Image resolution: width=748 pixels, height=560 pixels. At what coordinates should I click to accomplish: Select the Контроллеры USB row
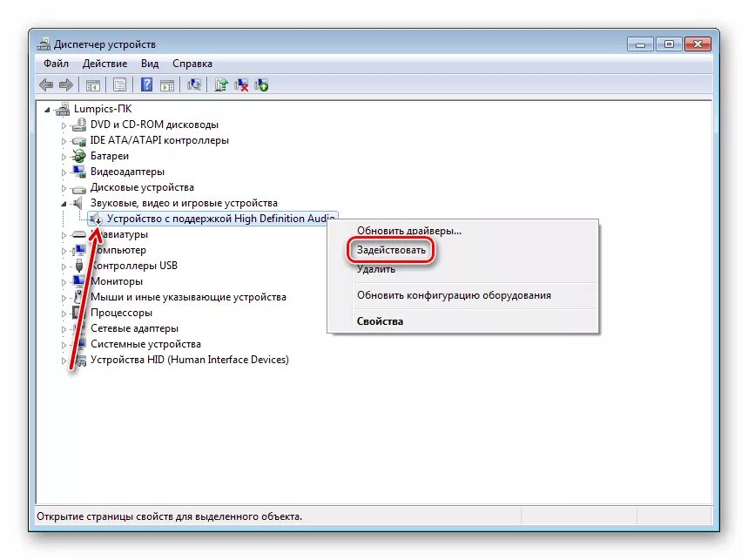[x=133, y=266]
